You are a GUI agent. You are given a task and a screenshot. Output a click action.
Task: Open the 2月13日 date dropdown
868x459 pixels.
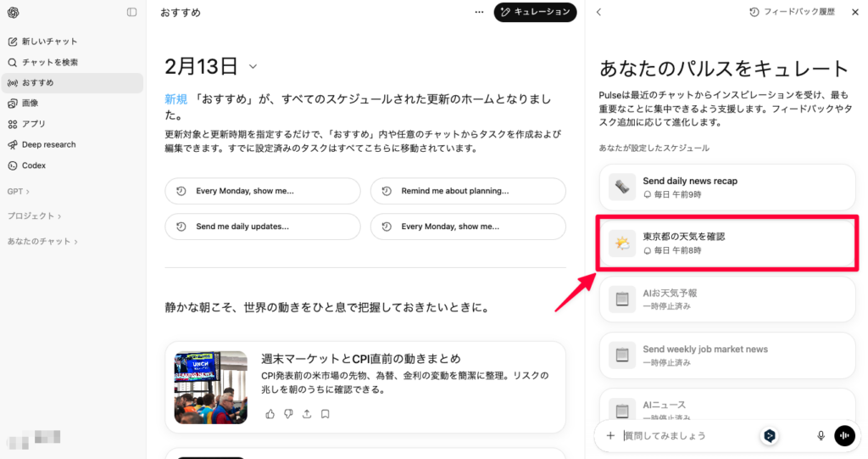(x=253, y=66)
